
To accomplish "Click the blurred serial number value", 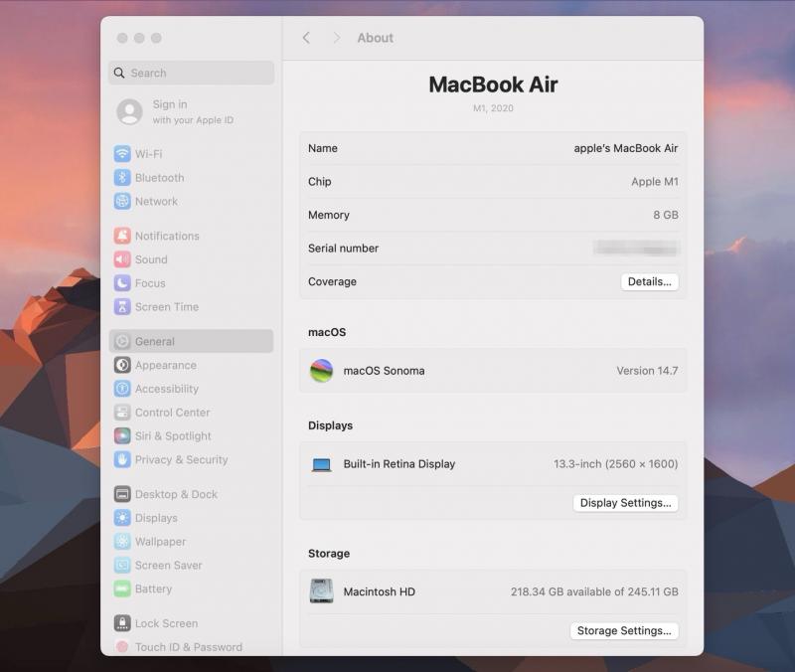I will 636,248.
